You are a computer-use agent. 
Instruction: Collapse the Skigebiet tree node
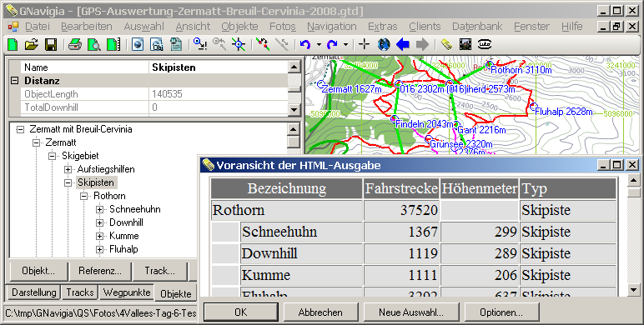pos(52,156)
